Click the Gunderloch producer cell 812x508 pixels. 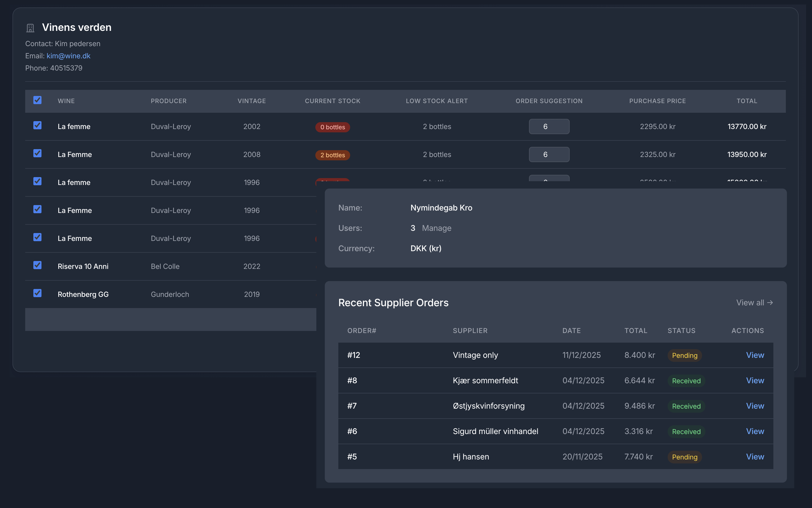point(170,294)
